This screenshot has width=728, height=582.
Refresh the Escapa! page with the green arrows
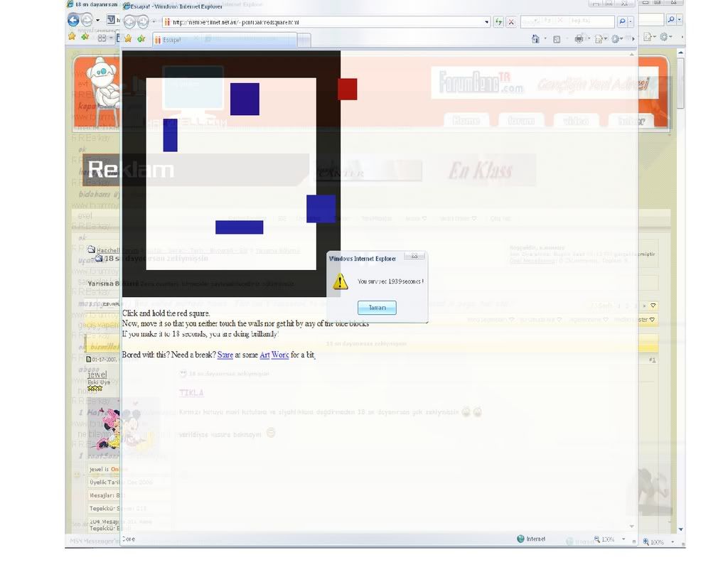tap(498, 22)
